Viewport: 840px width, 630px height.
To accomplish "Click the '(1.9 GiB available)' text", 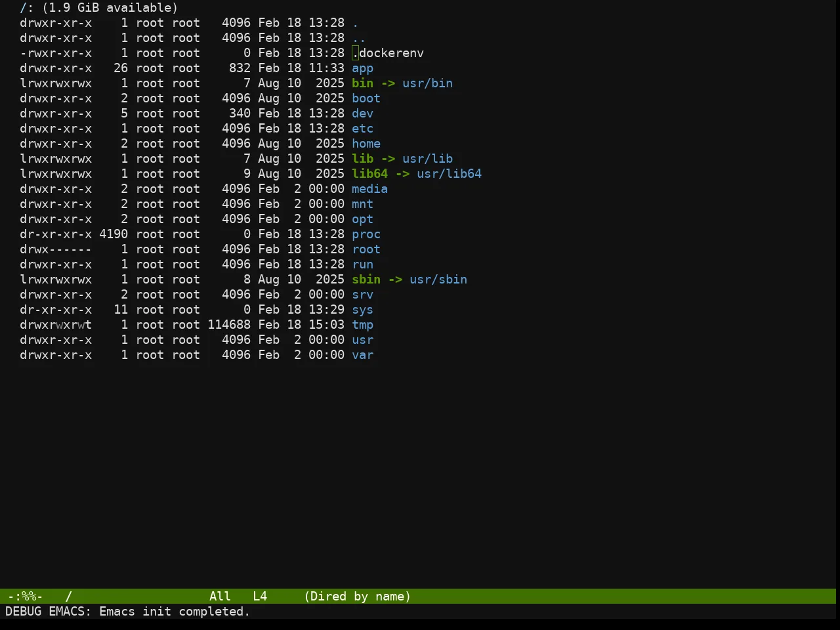I will (x=110, y=8).
